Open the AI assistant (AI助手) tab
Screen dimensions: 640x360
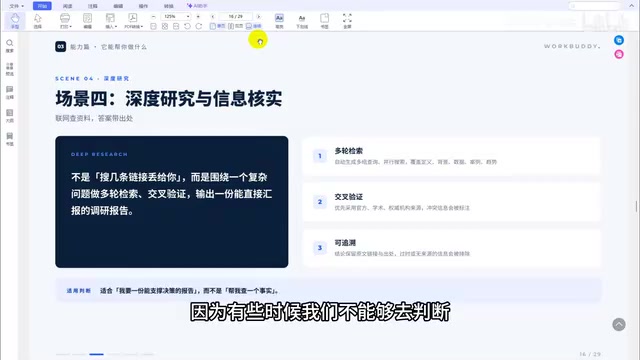(197, 6)
